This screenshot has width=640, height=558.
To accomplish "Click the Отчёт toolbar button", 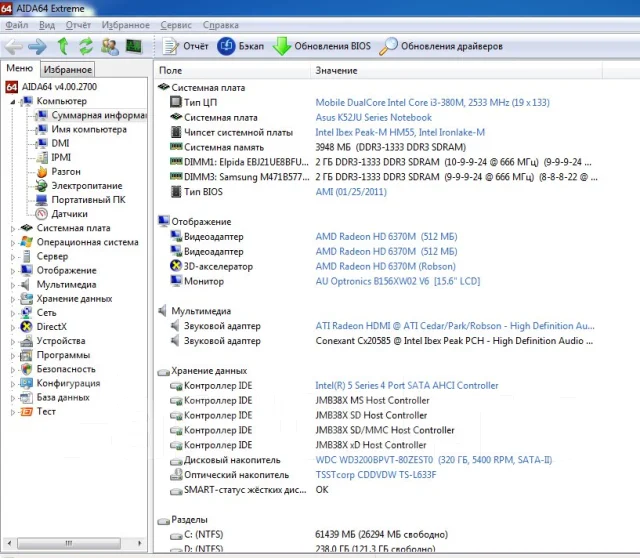I will pos(185,46).
